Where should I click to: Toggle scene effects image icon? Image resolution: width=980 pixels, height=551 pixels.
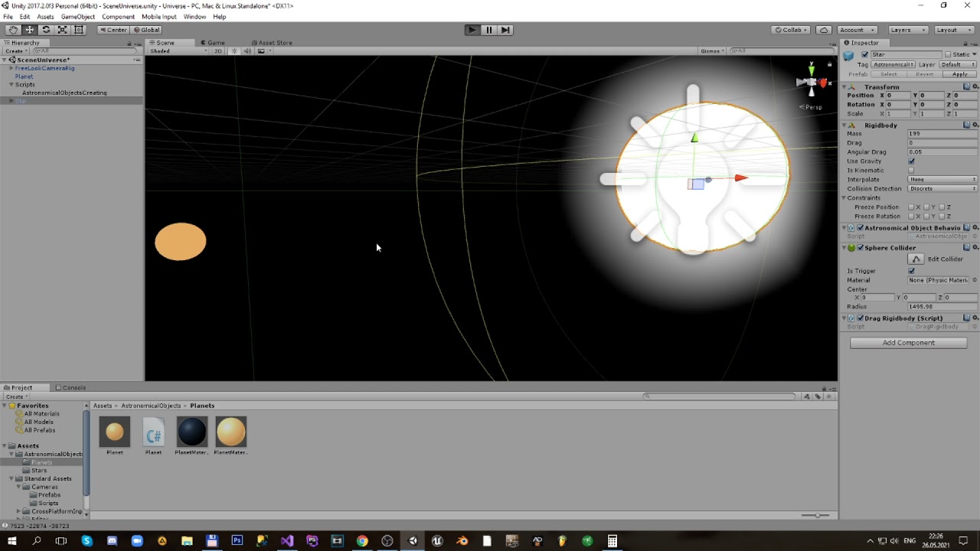261,51
